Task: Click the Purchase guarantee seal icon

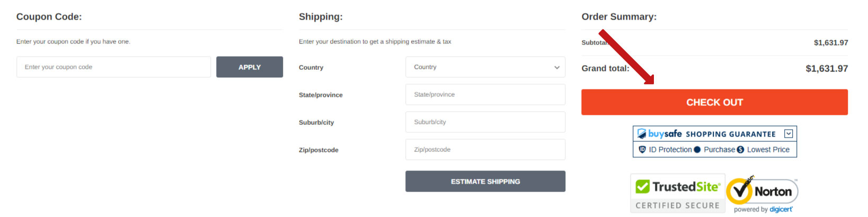Action: [697, 150]
